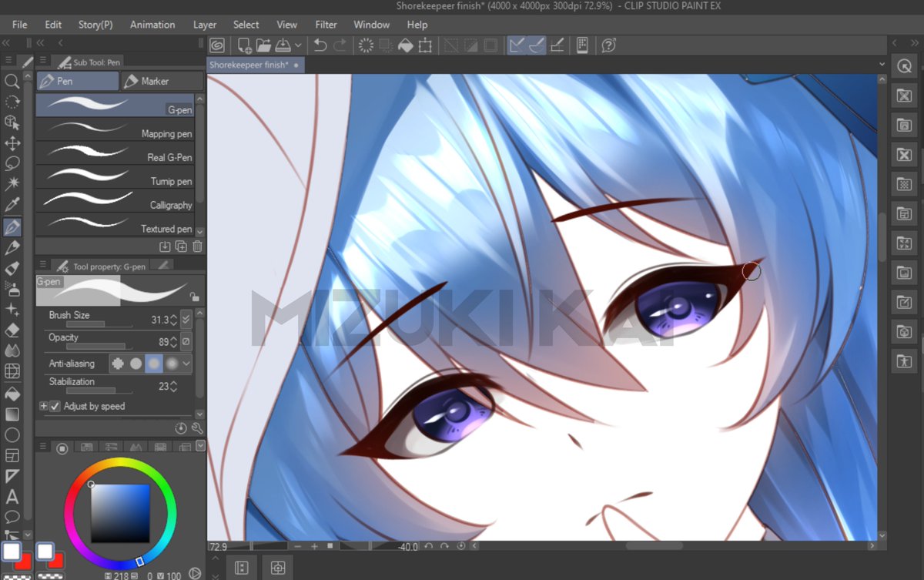Viewport: 924px width, 580px height.
Task: Expand color panel tabs dropdown arrow
Action: point(200,446)
